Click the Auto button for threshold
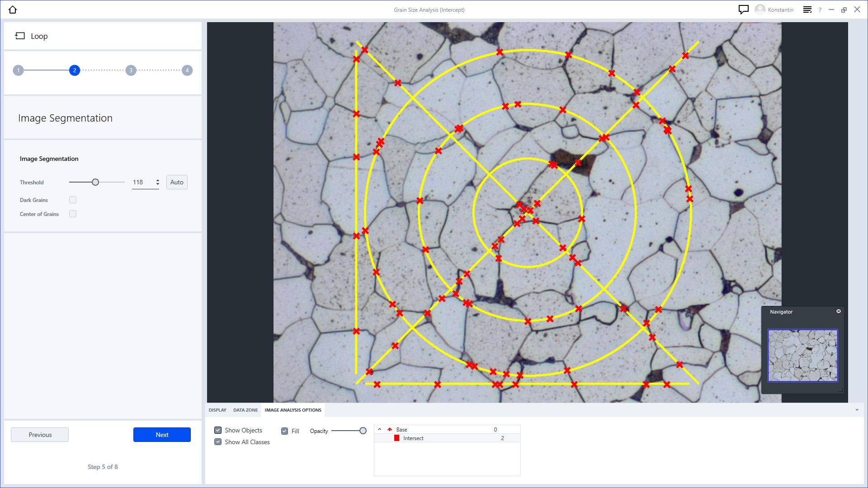 point(177,183)
